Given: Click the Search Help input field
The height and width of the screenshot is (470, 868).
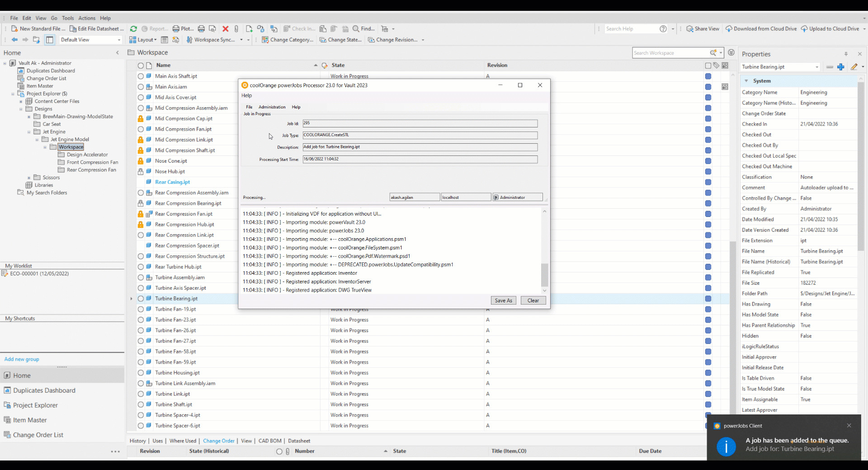Looking at the screenshot, I should (631, 29).
